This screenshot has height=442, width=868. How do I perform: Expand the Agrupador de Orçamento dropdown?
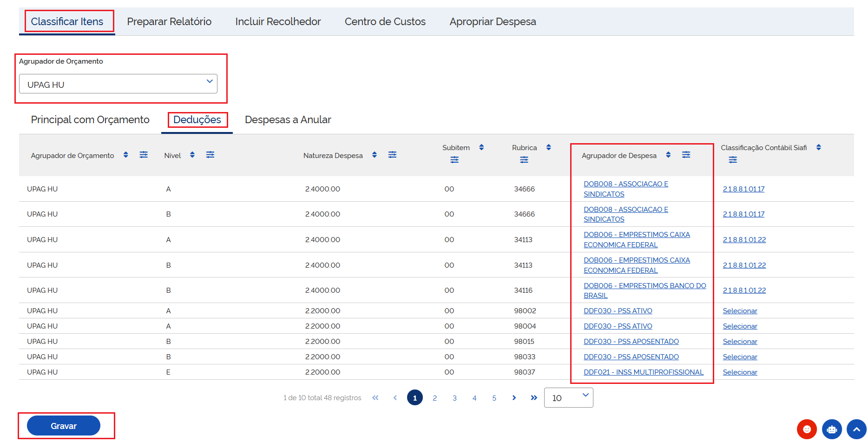point(118,84)
